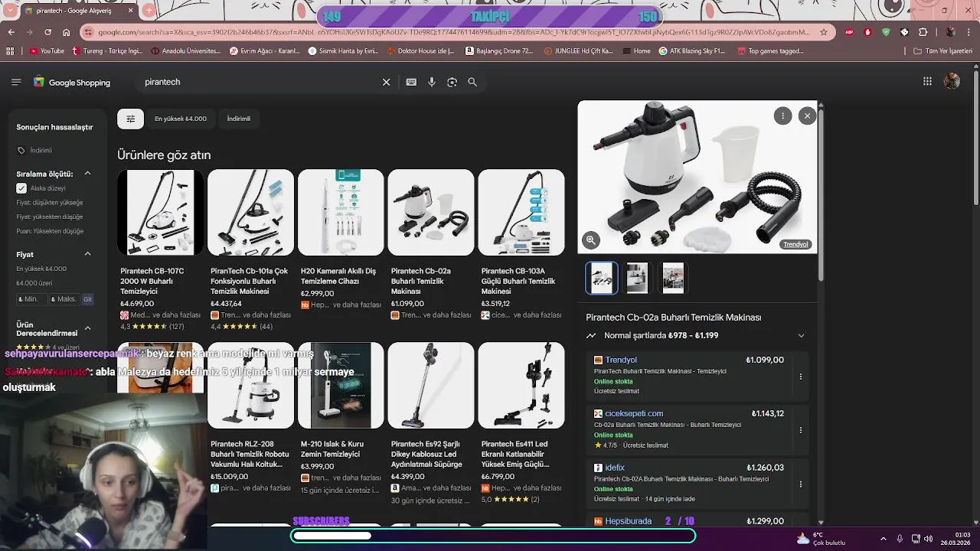Open more options on product preview image

(x=782, y=116)
